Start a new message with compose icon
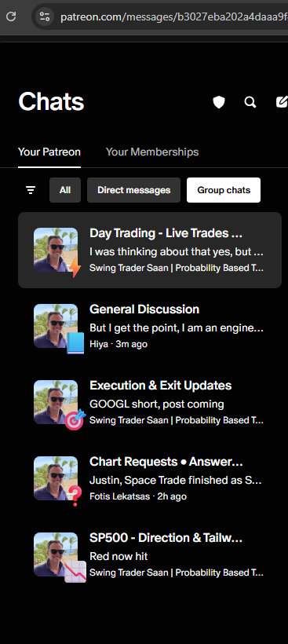 tap(282, 102)
